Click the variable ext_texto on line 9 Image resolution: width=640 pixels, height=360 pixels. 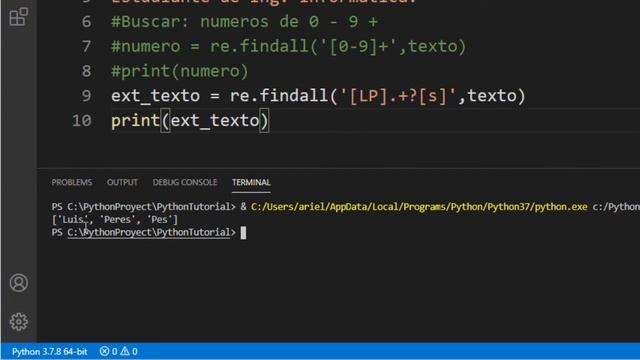click(x=156, y=96)
